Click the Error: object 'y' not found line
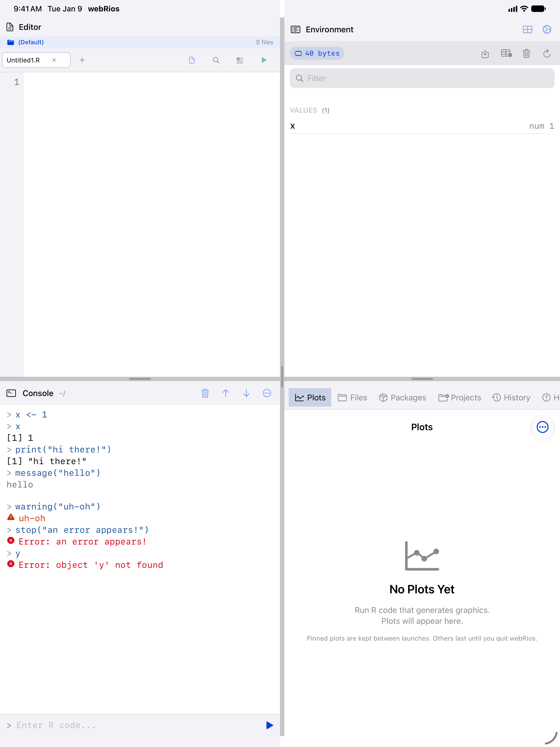This screenshot has width=560, height=747. (85, 565)
